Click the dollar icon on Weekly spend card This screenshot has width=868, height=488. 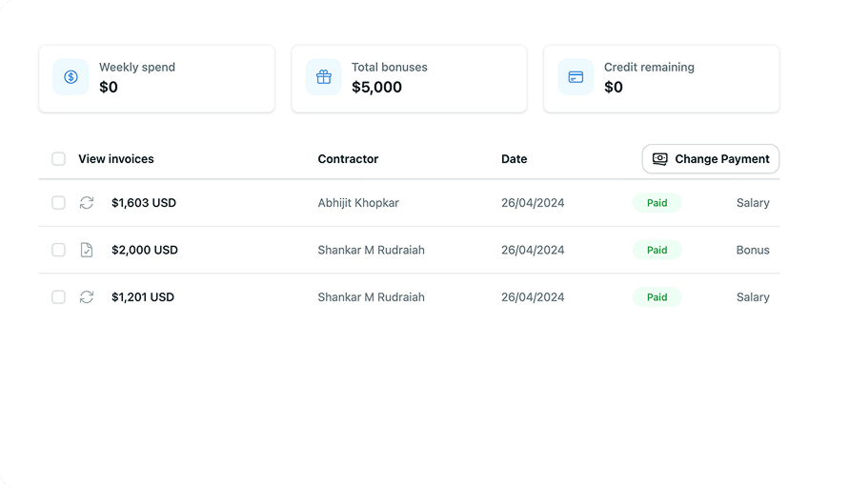(x=71, y=77)
